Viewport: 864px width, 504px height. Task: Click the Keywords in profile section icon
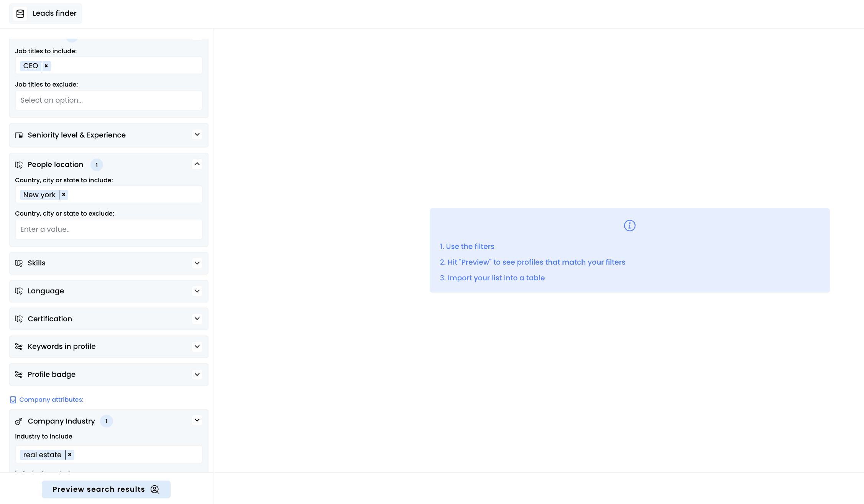coord(19,347)
